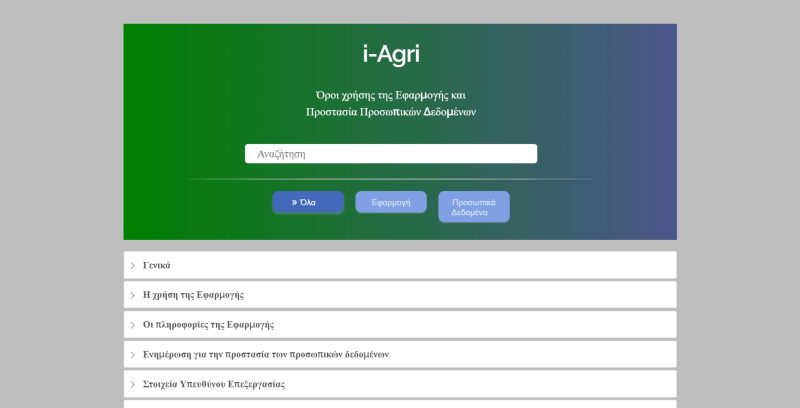The height and width of the screenshot is (408, 800).
Task: Click arrow next to Οι πληροφορίες της Εφαρμογής
Action: coord(132,325)
